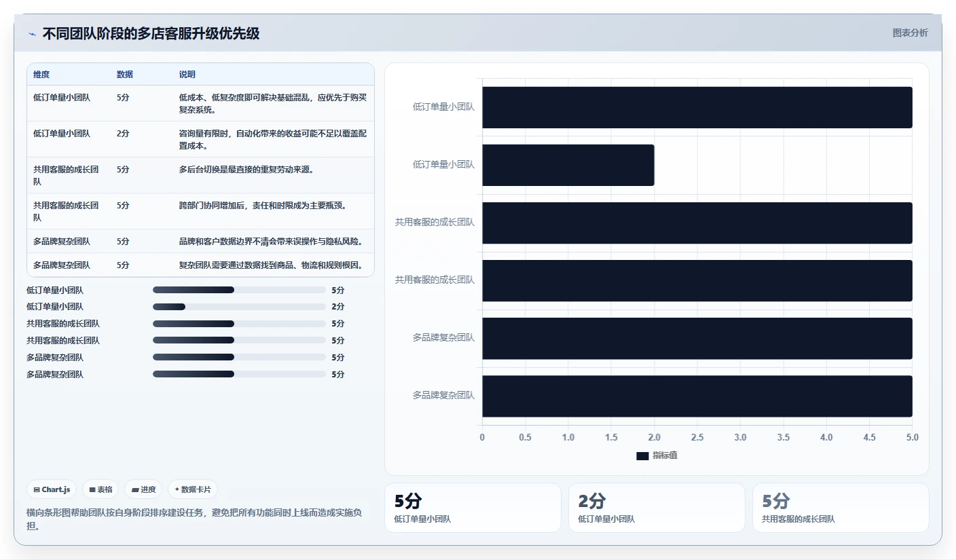Screen dimensions: 956x560
Task: Click the 2分 cell in the table
Action: (x=123, y=133)
